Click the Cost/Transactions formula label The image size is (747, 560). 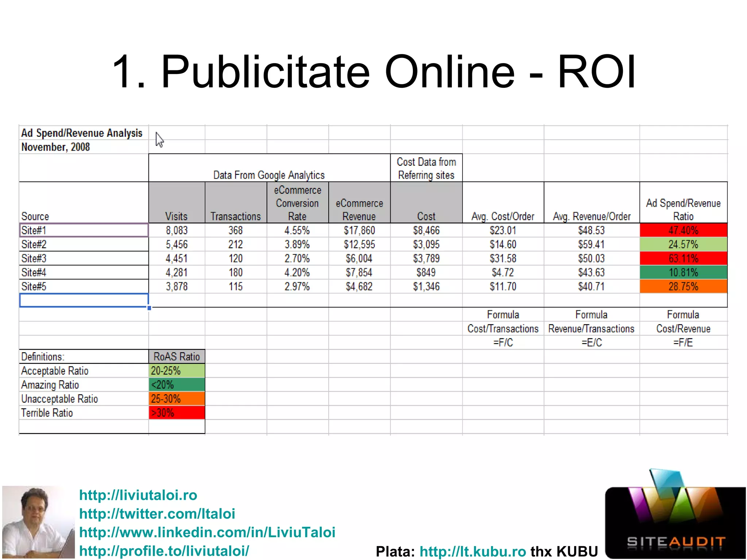(x=503, y=328)
